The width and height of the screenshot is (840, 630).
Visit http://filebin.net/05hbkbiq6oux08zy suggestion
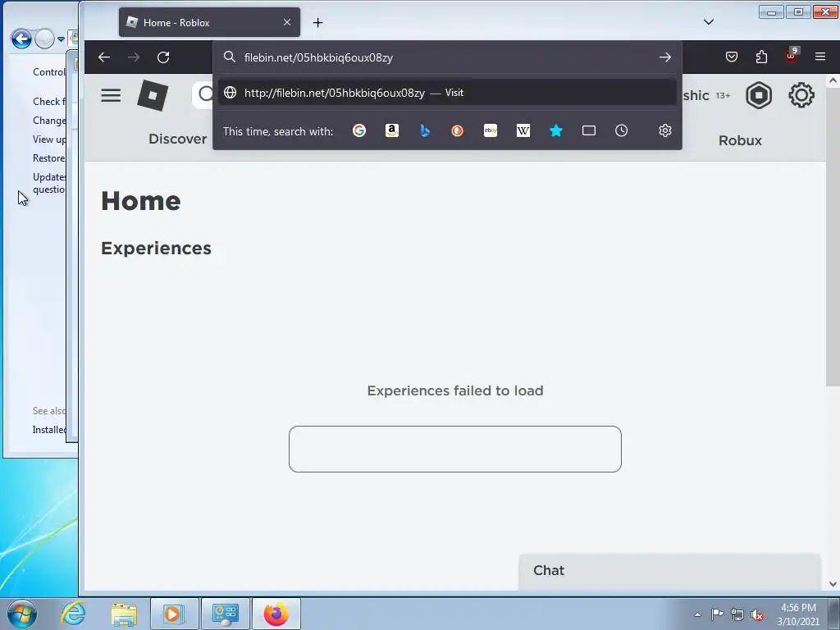447,93
